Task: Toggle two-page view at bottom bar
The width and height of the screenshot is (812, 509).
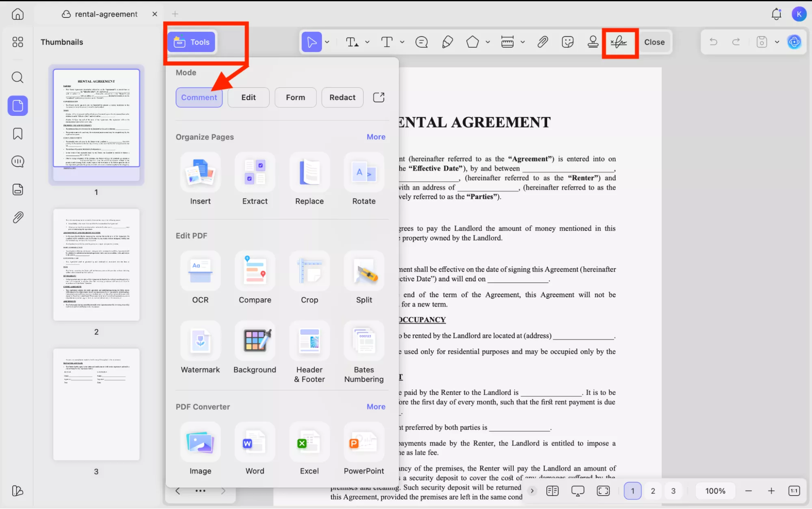Action: coord(552,491)
